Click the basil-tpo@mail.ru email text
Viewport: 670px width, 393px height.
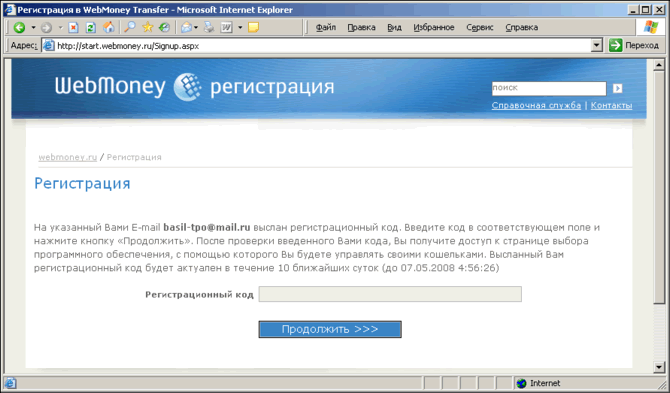pyautogui.click(x=206, y=227)
